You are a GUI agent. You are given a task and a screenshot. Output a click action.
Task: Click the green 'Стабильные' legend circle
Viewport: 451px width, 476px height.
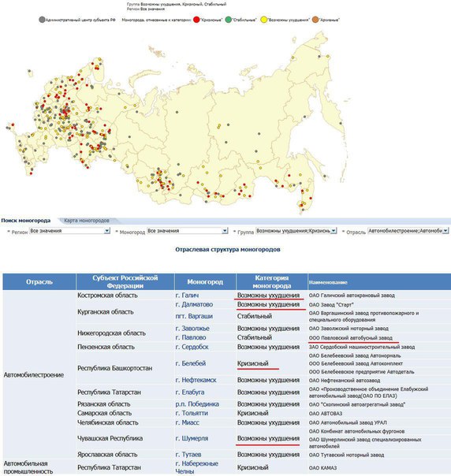[229, 20]
